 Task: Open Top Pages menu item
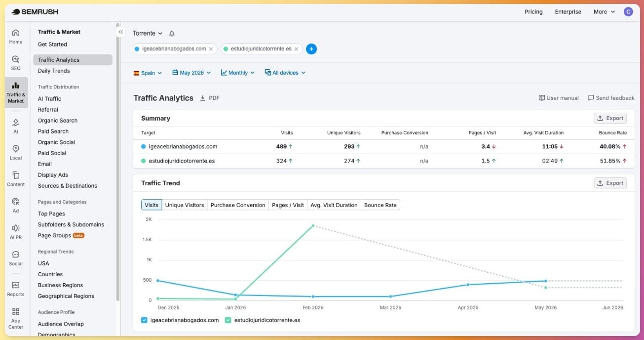pyautogui.click(x=51, y=214)
